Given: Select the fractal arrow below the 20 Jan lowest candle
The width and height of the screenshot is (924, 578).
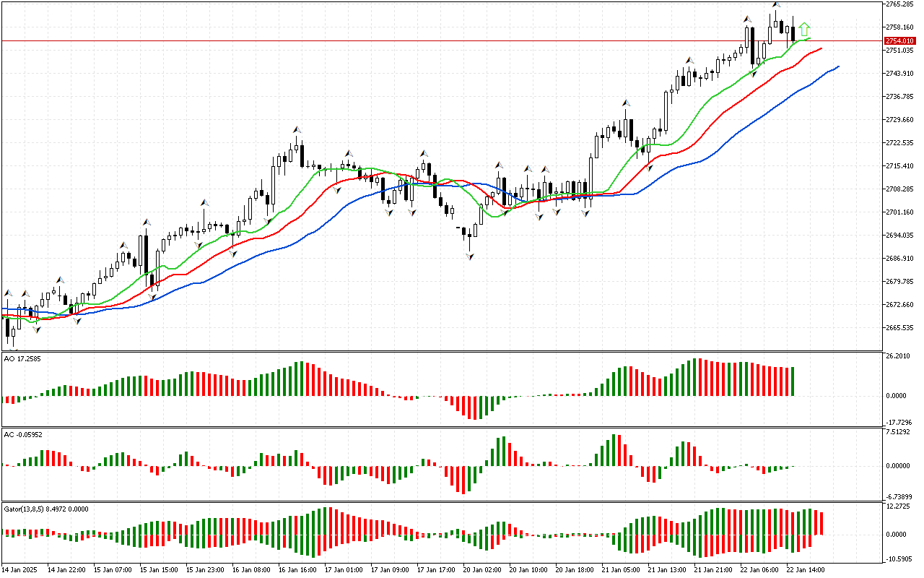Looking at the screenshot, I should pyautogui.click(x=470, y=256).
